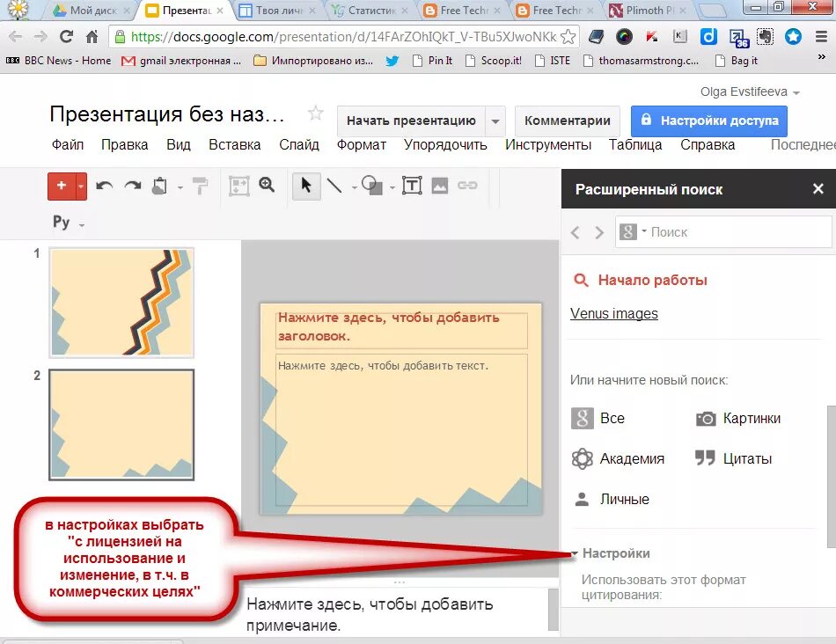
Task: Reload the browser page
Action: (x=66, y=36)
